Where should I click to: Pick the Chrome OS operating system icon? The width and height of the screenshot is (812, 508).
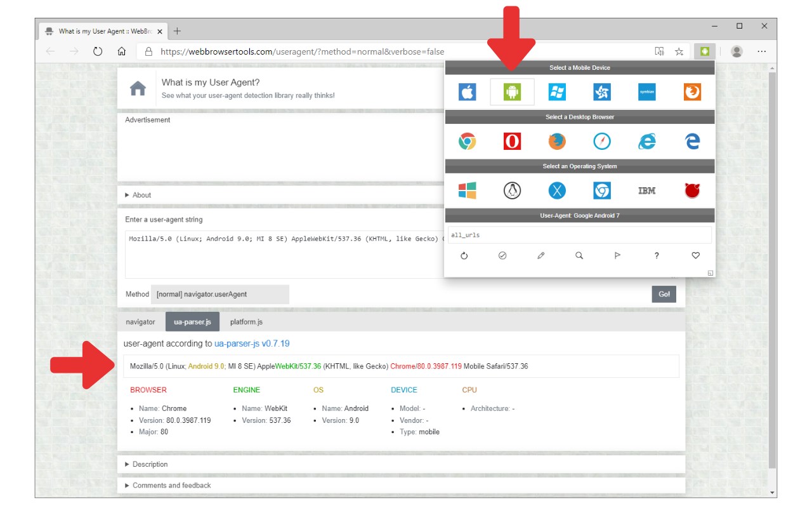coord(602,190)
